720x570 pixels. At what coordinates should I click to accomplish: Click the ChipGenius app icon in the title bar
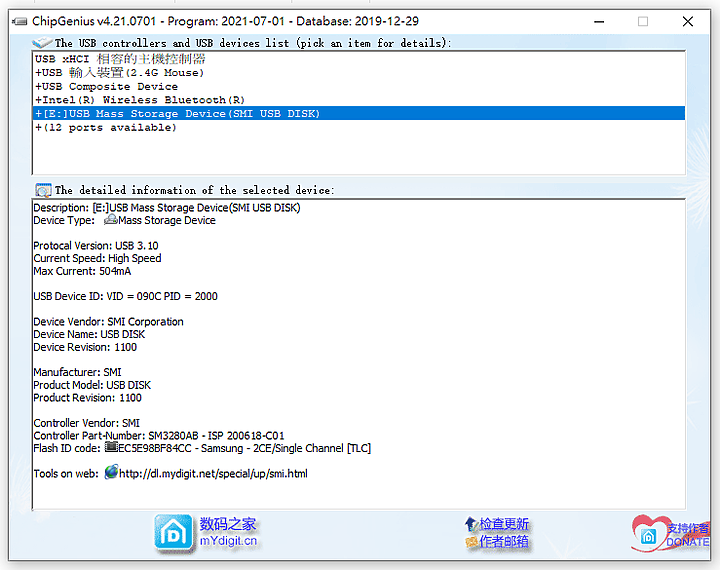point(20,22)
